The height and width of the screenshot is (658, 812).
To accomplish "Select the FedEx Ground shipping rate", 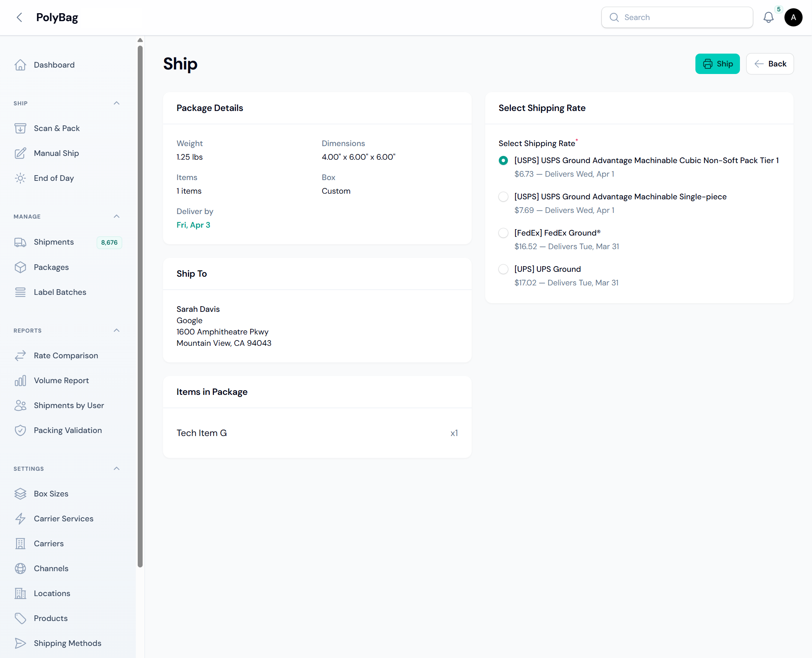I will click(503, 233).
